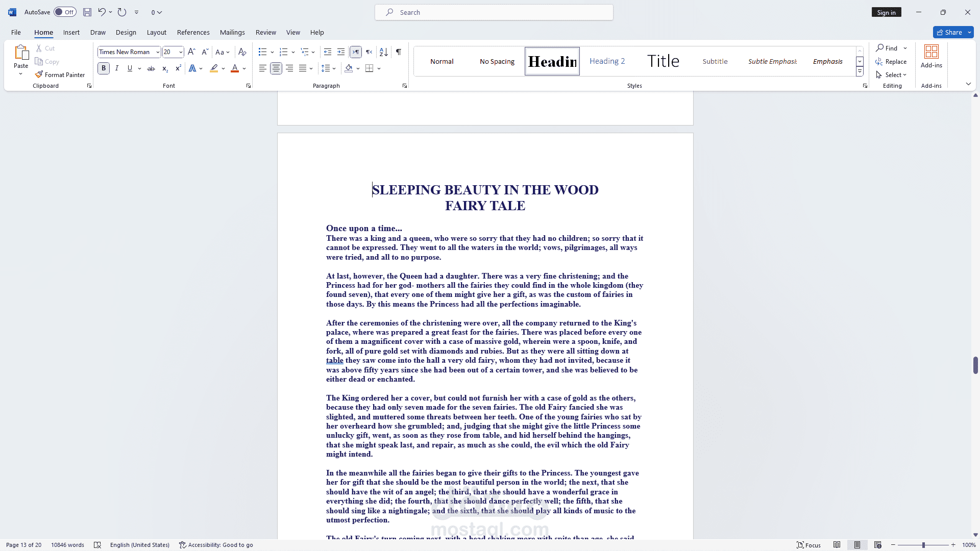Open the References tab
Viewport: 980px width, 551px height.
(193, 32)
